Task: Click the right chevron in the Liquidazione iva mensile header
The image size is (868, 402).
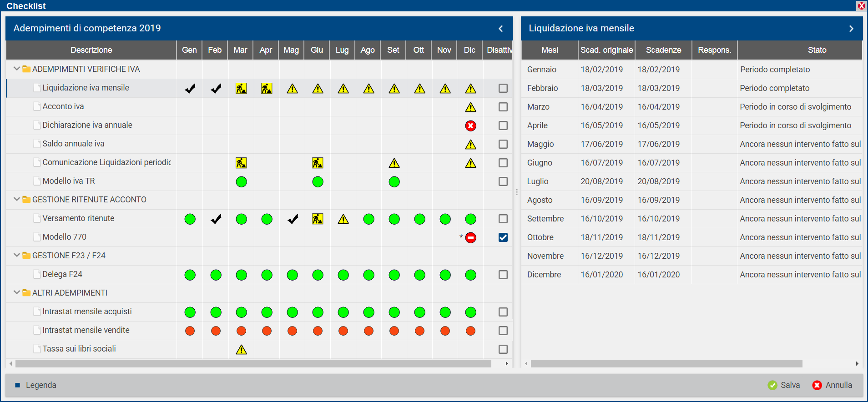Action: tap(851, 29)
